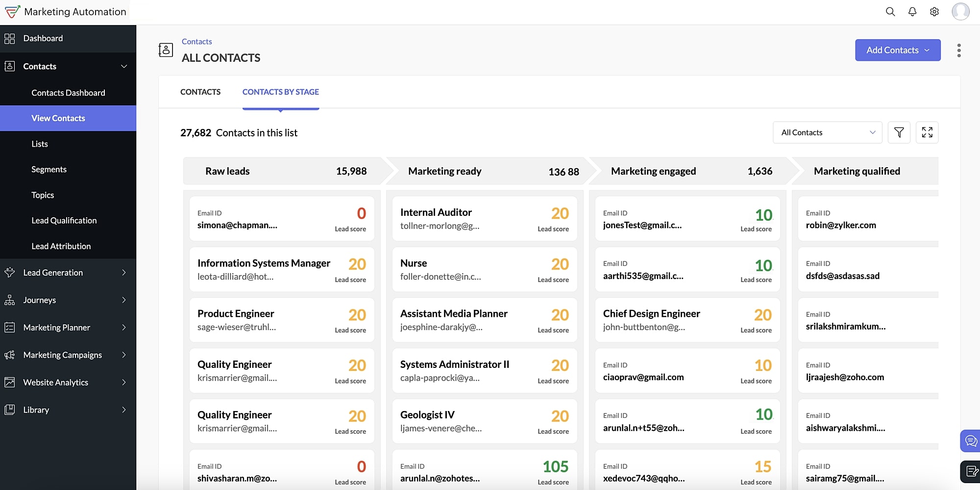This screenshot has width=980, height=490.
Task: Select the CONTACTS BY STAGE tab
Action: point(280,92)
